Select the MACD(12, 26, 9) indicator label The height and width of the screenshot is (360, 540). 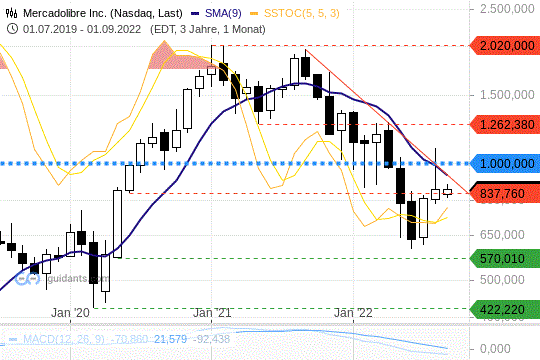pos(63,339)
